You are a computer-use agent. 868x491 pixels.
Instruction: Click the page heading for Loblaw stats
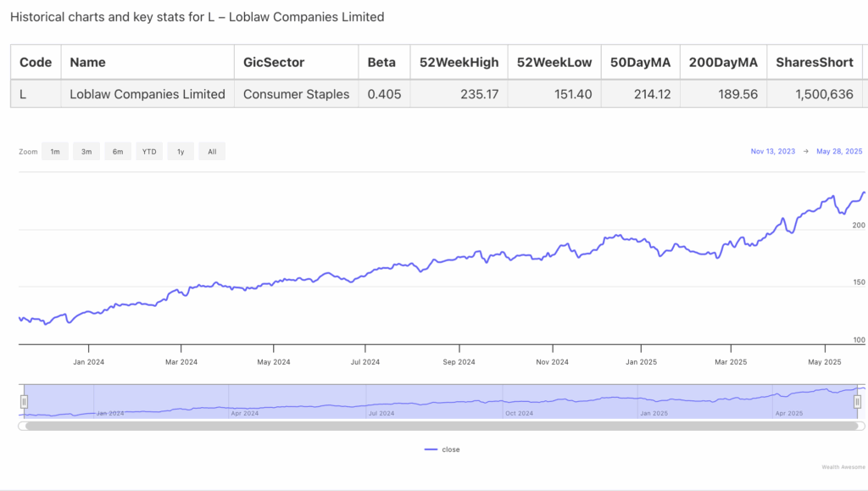(197, 17)
